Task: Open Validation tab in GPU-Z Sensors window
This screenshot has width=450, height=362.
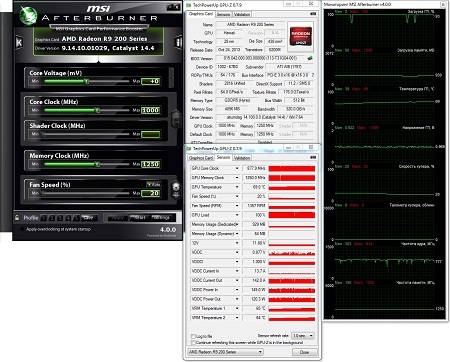Action: (242, 158)
